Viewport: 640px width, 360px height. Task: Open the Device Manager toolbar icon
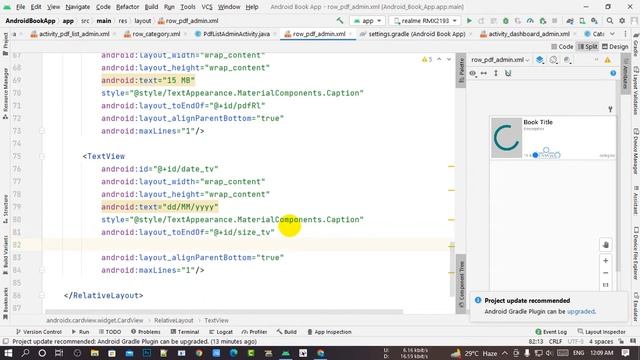tap(582, 21)
